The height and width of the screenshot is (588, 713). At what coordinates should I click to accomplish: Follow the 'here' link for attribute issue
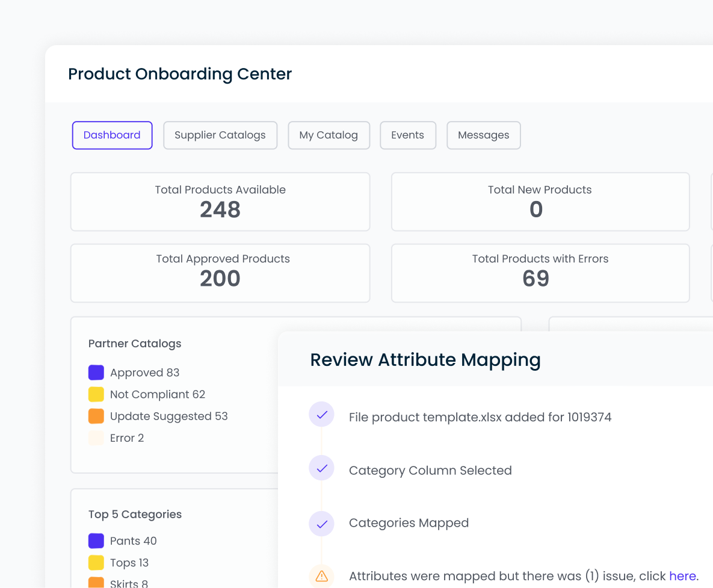tap(682, 576)
